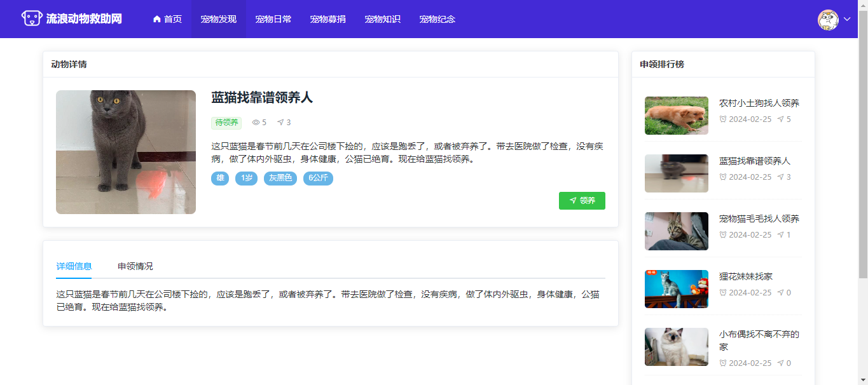Expand the user menu chevron next to avatar

pos(847,20)
